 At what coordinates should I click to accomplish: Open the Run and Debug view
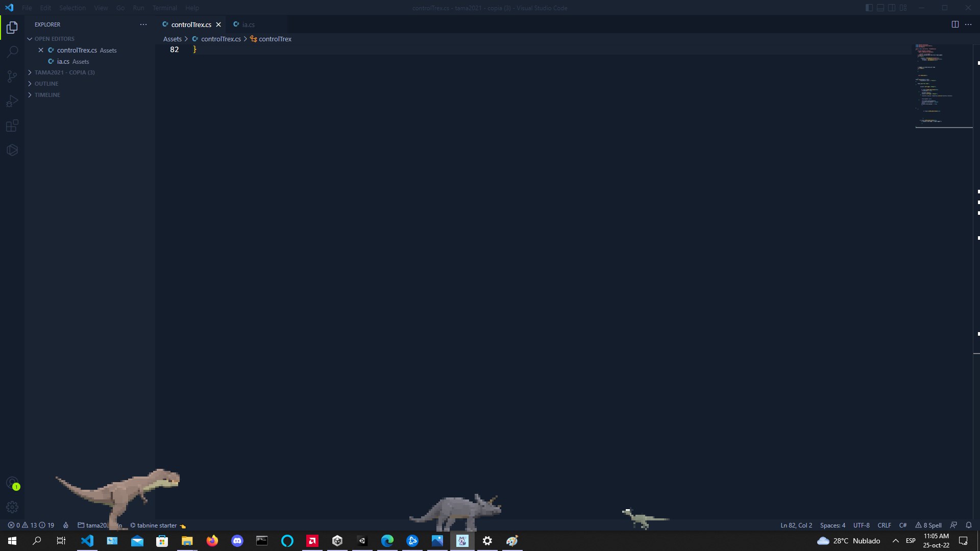[x=12, y=101]
